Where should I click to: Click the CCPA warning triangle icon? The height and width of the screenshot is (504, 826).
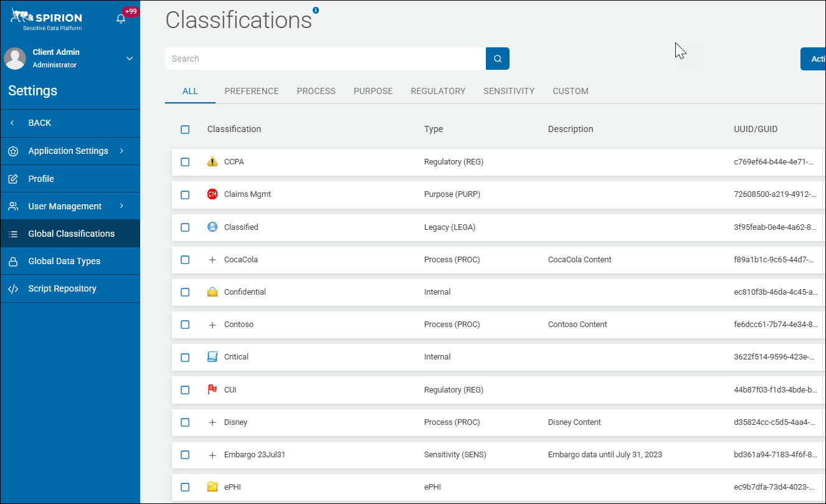click(212, 162)
